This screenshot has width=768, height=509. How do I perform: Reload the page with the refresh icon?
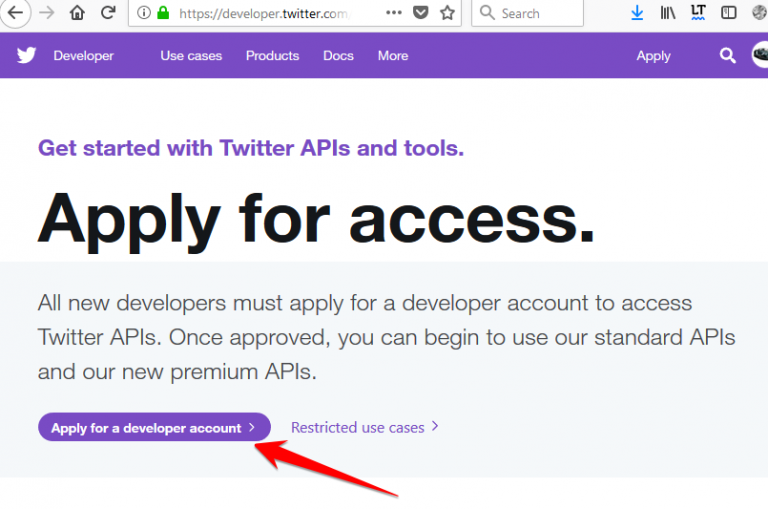click(108, 12)
